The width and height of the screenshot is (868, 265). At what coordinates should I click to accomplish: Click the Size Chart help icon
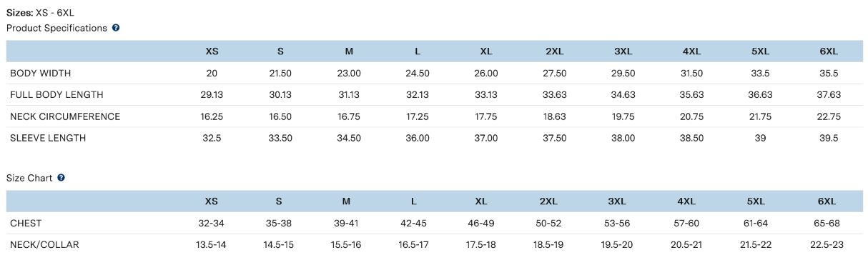(x=61, y=178)
